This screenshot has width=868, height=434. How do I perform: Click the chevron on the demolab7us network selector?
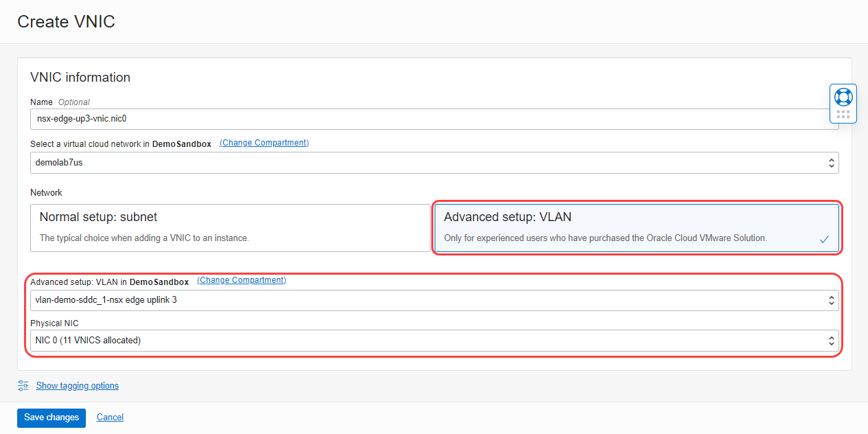tap(831, 162)
